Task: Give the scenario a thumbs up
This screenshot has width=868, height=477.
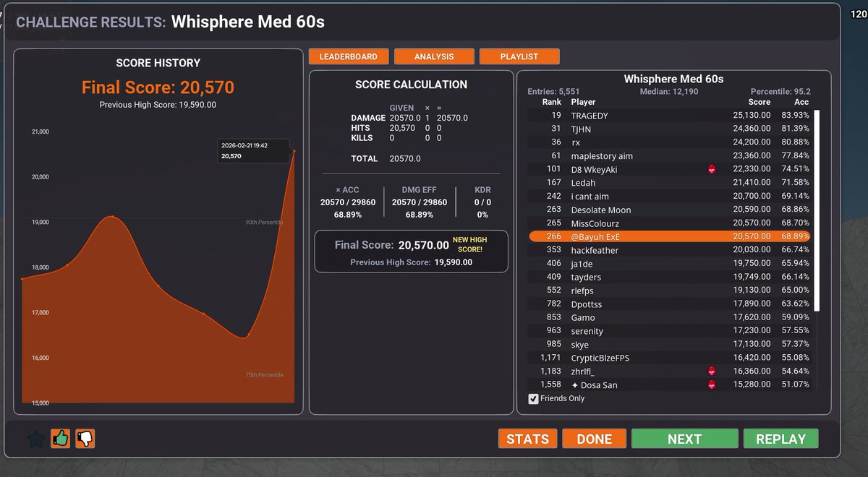Action: (x=61, y=438)
